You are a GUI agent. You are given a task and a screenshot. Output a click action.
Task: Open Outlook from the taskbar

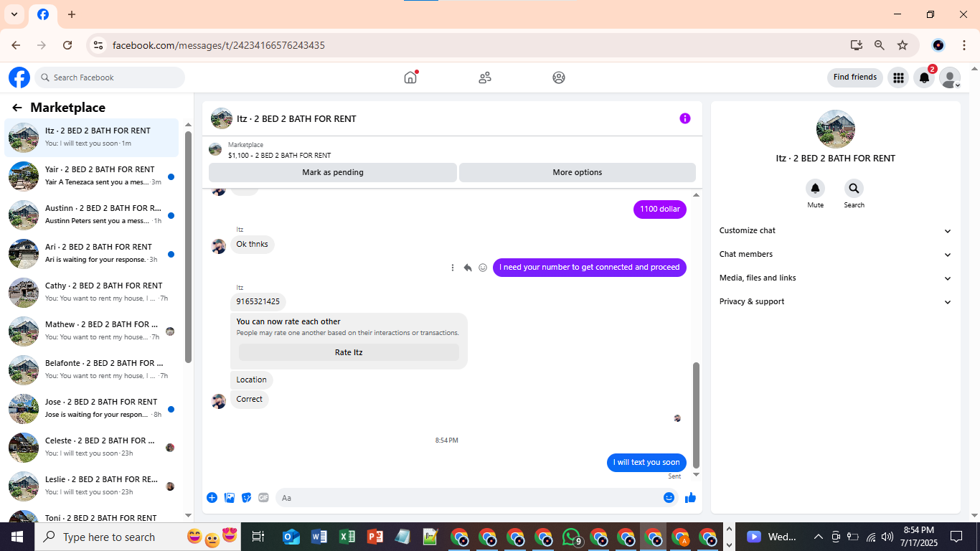291,537
